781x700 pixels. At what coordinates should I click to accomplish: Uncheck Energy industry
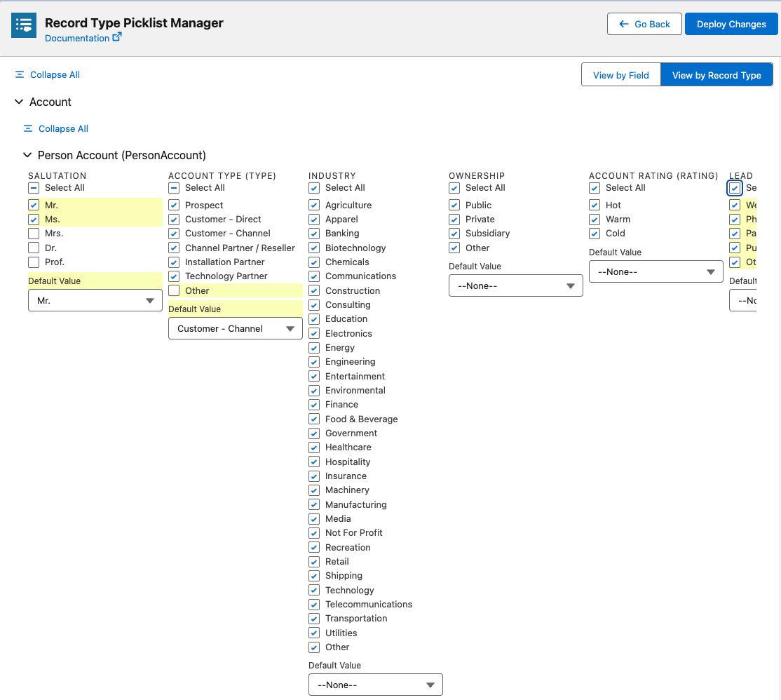(x=314, y=348)
